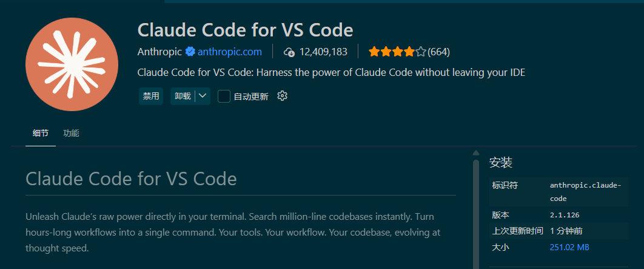Click the 卸载 uninstall button
This screenshot has height=269, width=644.
point(183,97)
